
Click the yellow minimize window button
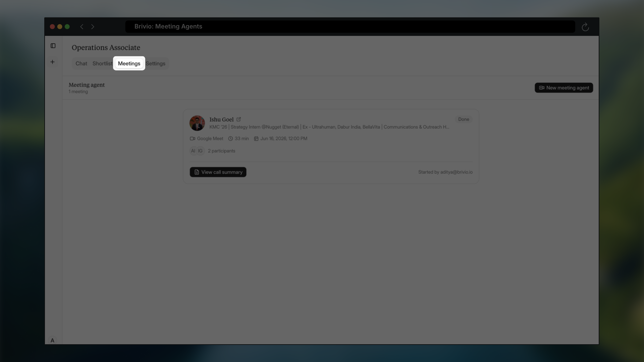[x=60, y=26]
